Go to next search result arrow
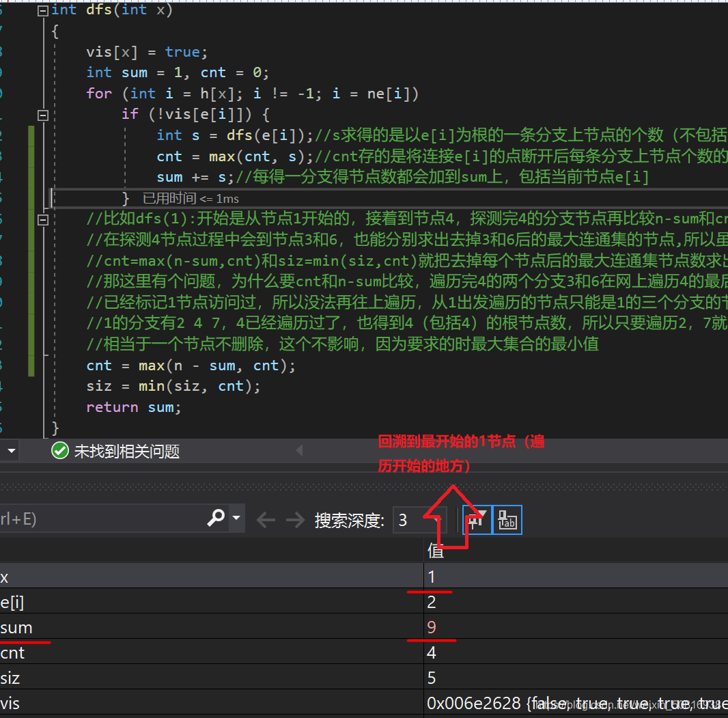 [x=295, y=520]
